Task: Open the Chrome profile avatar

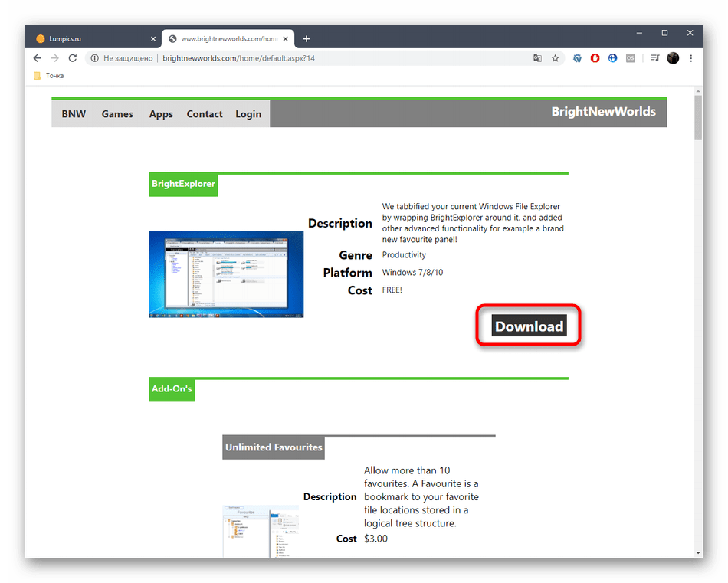Action: coord(673,58)
